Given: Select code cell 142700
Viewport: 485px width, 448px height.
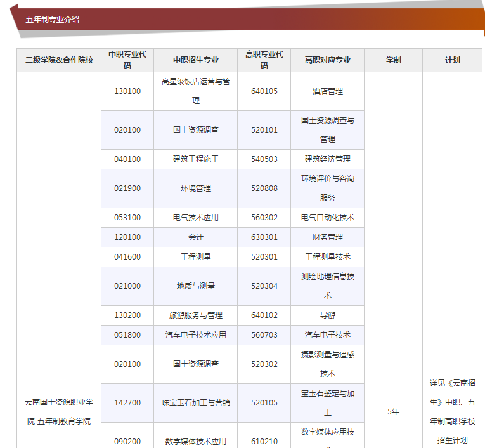Looking at the screenshot, I should pos(127,403).
